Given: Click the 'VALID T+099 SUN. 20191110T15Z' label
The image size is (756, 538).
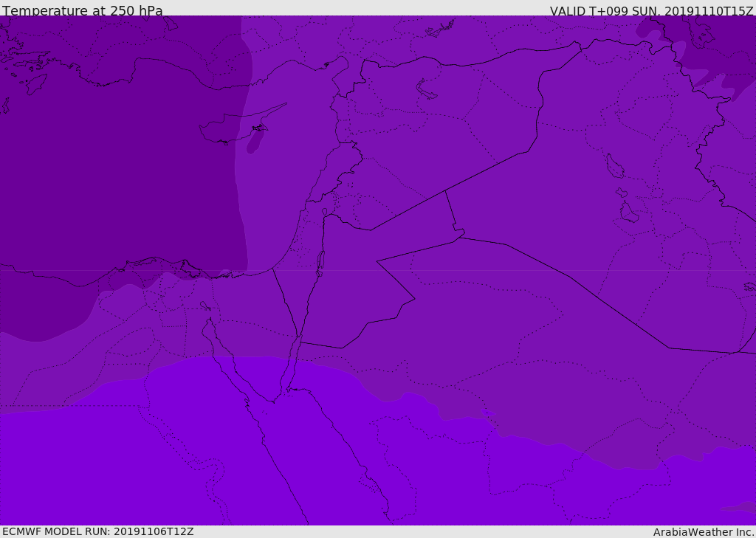Looking at the screenshot, I should click(x=651, y=11).
